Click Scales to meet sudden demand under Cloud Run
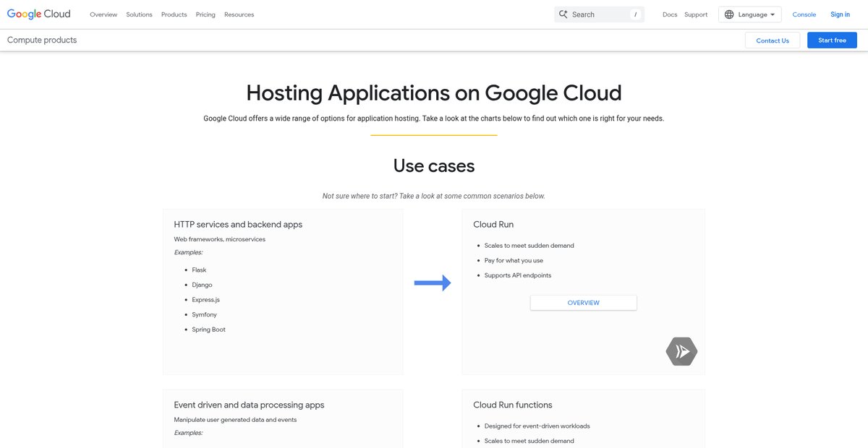 [529, 246]
